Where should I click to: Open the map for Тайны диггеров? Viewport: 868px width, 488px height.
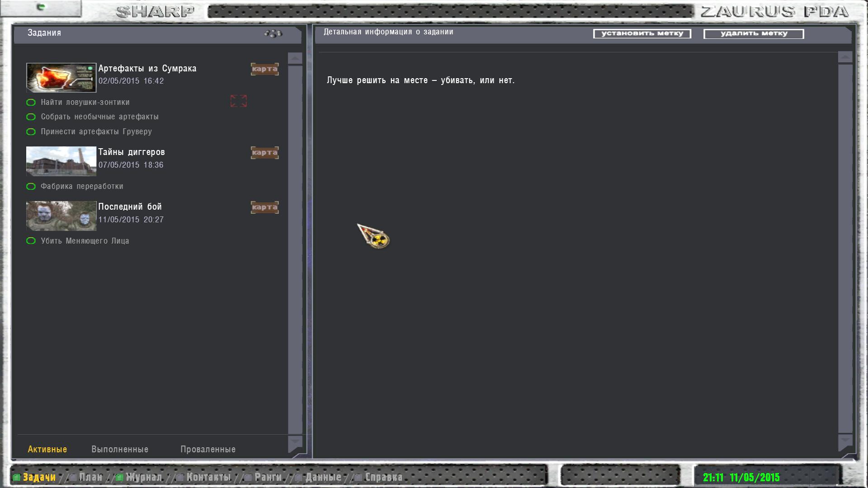(x=264, y=153)
